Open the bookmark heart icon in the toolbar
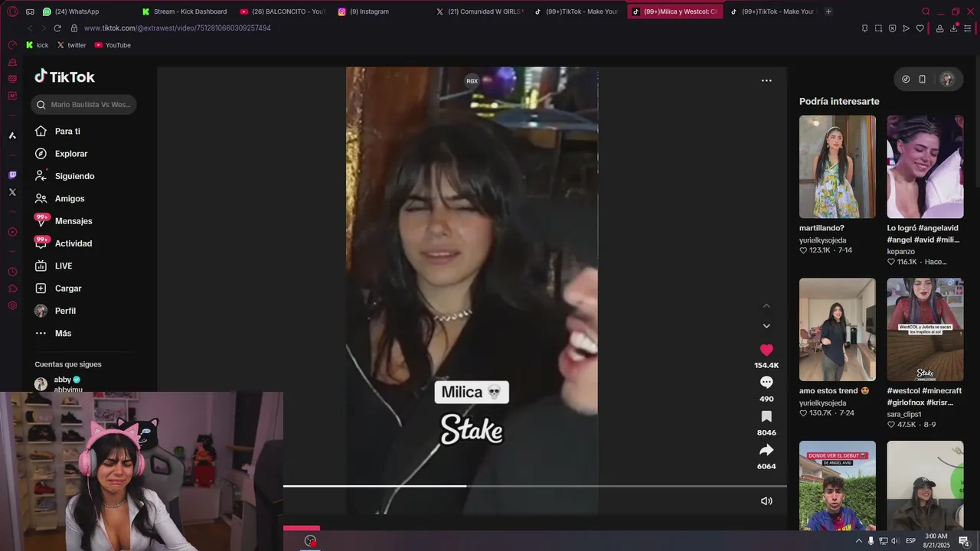This screenshot has width=980, height=551. tap(920, 28)
